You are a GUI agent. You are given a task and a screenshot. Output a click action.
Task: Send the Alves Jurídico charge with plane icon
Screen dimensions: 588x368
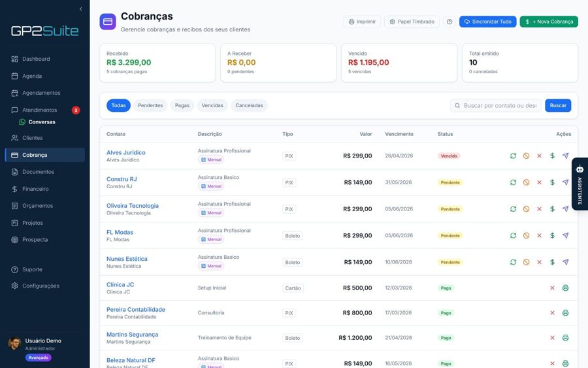click(566, 156)
